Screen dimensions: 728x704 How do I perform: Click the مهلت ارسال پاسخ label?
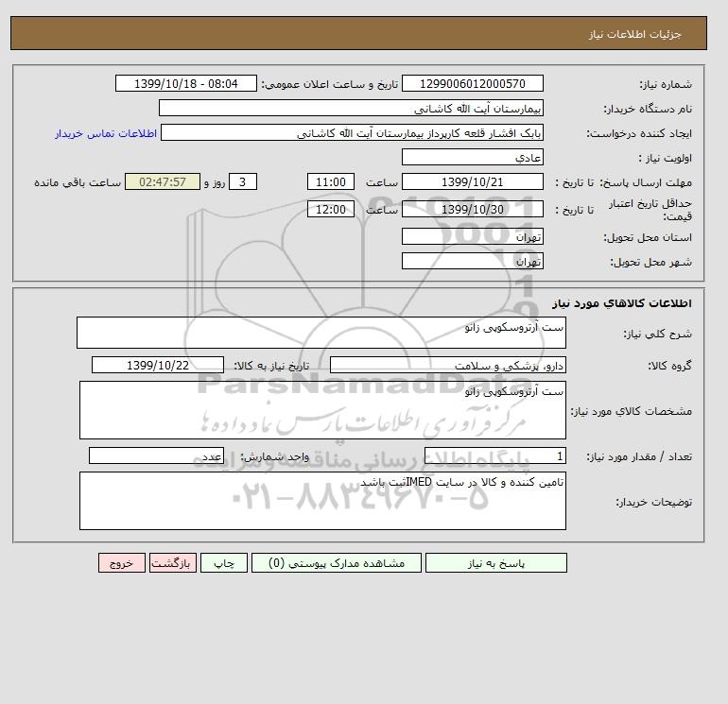coord(646,182)
